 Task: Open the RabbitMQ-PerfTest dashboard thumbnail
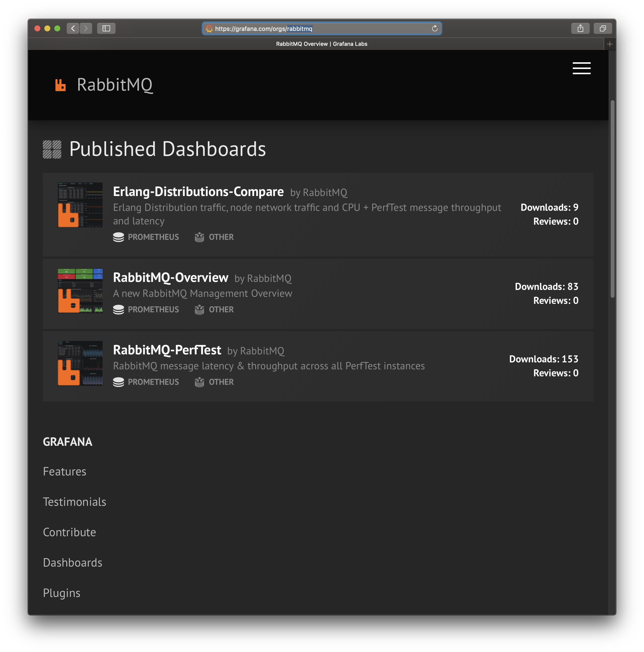coord(80,363)
